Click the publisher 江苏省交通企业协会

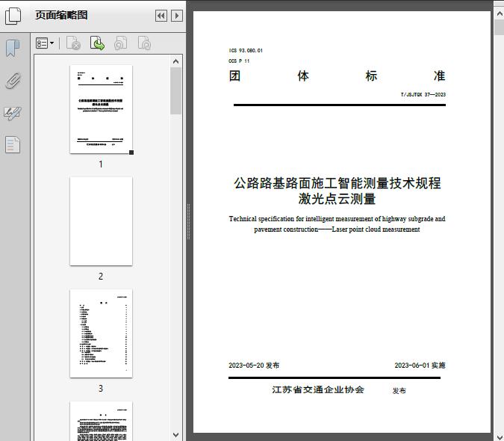pyautogui.click(x=318, y=390)
